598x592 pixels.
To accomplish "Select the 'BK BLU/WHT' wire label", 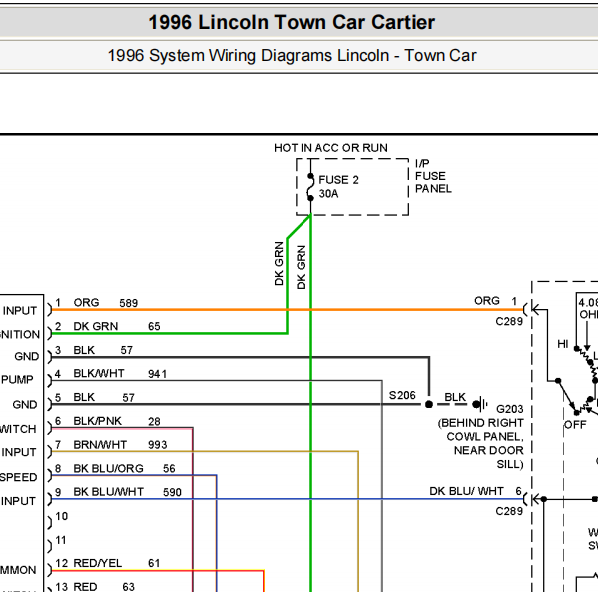I will (x=108, y=492).
